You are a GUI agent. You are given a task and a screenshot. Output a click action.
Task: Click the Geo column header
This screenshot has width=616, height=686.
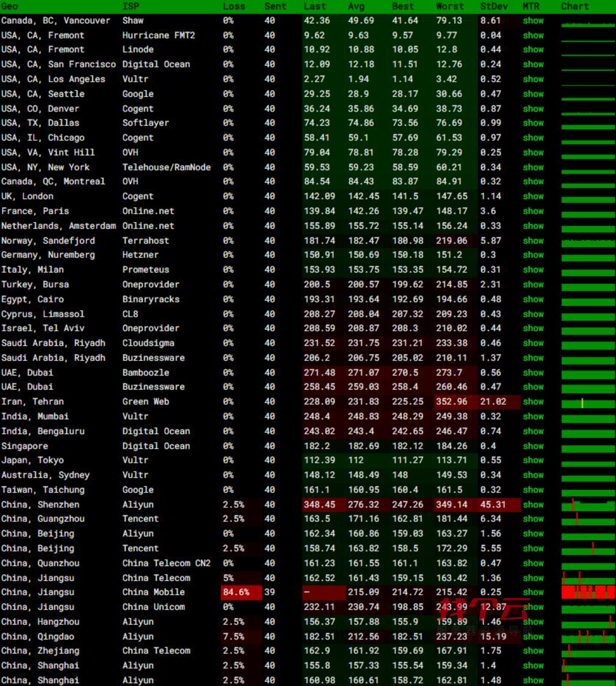click(x=9, y=6)
